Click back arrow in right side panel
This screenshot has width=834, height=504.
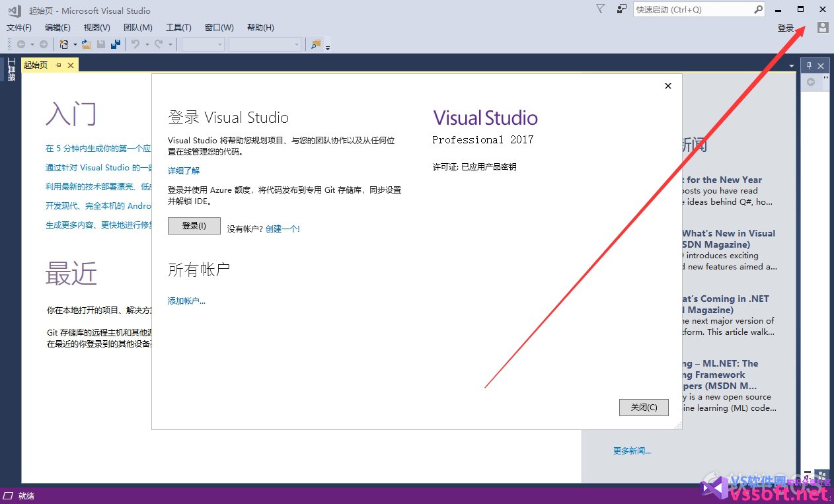pyautogui.click(x=811, y=82)
